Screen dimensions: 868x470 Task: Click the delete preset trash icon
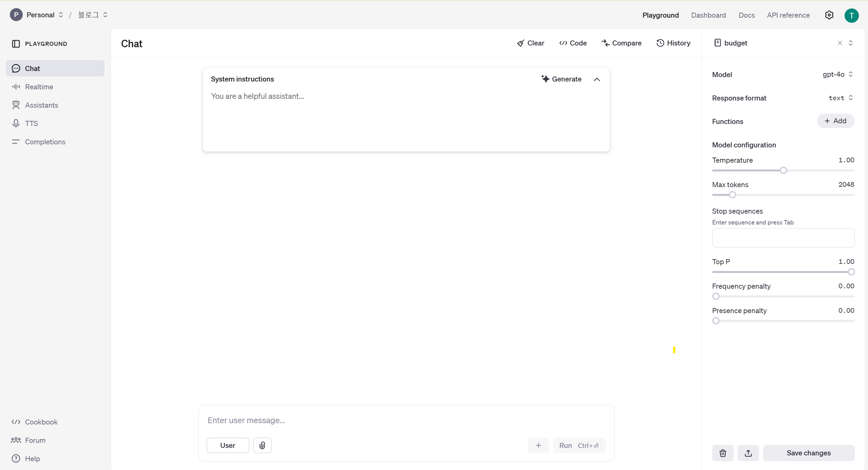(x=723, y=453)
